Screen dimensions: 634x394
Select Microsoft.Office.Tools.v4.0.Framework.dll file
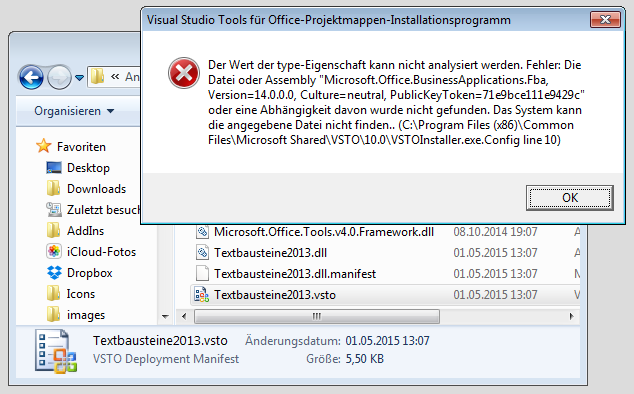coord(324,232)
